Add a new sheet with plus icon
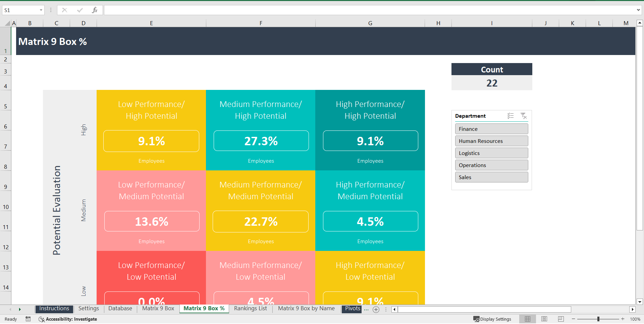Image resolution: width=644 pixels, height=324 pixels. point(376,310)
